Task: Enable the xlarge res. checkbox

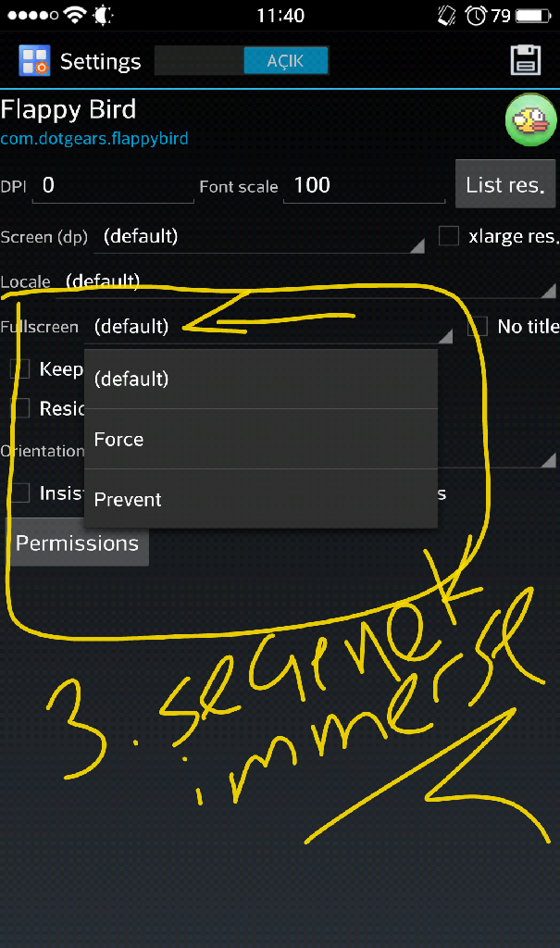Action: (x=449, y=236)
